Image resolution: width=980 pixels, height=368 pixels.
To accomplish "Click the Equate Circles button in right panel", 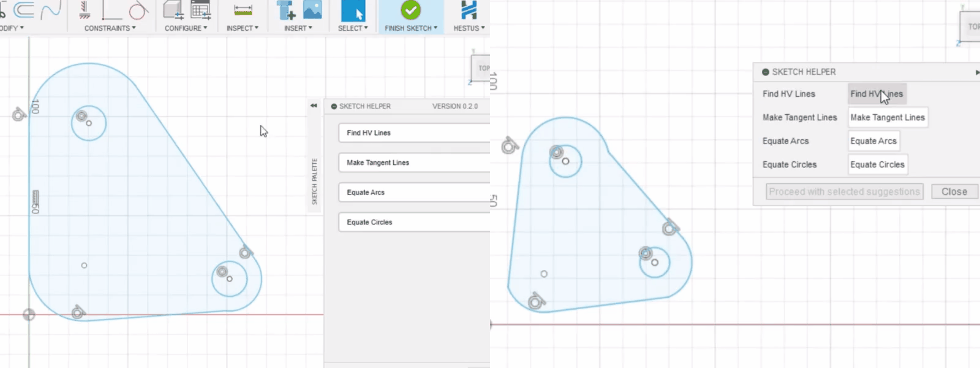I will 877,164.
